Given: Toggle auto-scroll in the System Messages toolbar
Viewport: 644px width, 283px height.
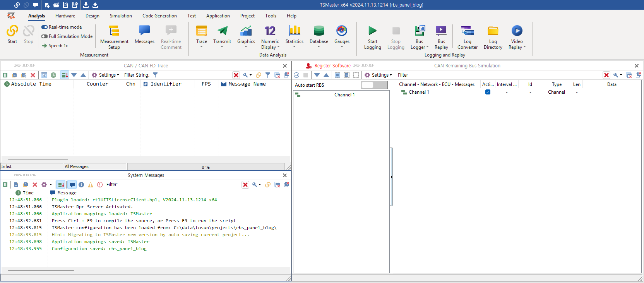Looking at the screenshot, I should [x=61, y=185].
